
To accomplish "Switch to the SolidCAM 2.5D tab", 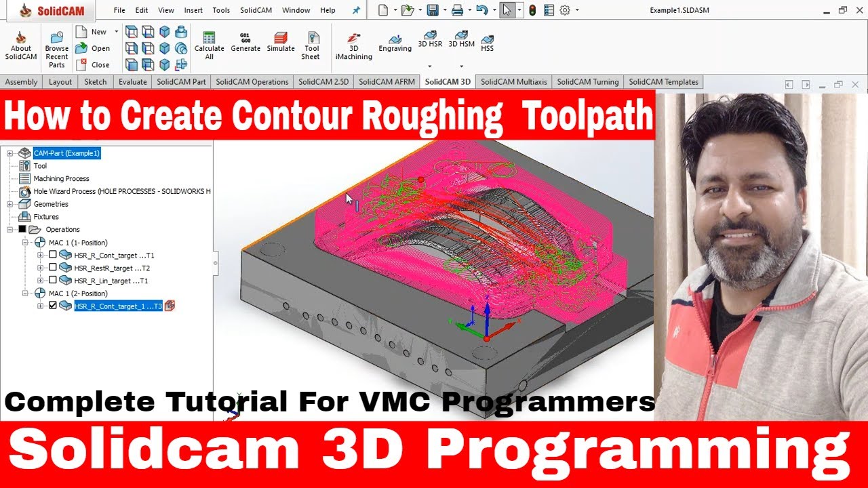I will click(323, 82).
